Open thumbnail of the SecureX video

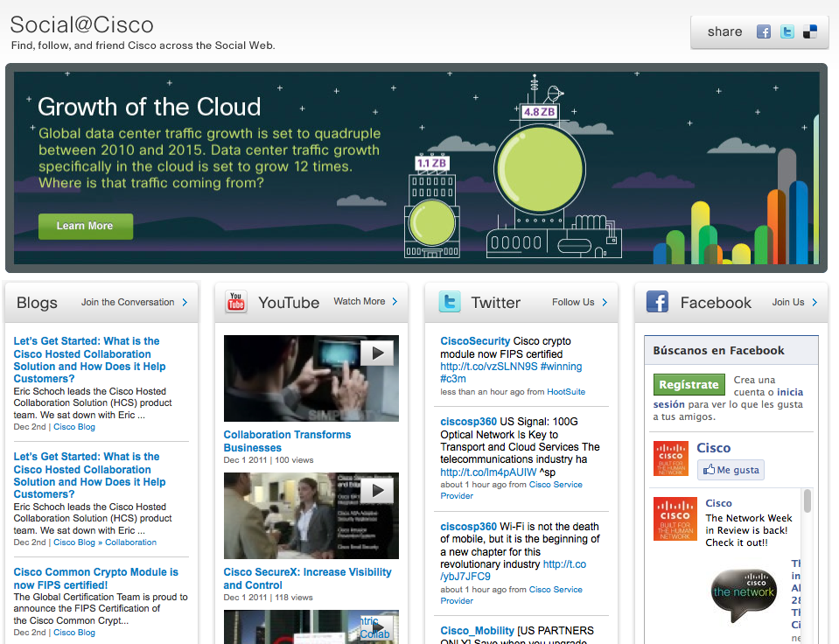[311, 515]
